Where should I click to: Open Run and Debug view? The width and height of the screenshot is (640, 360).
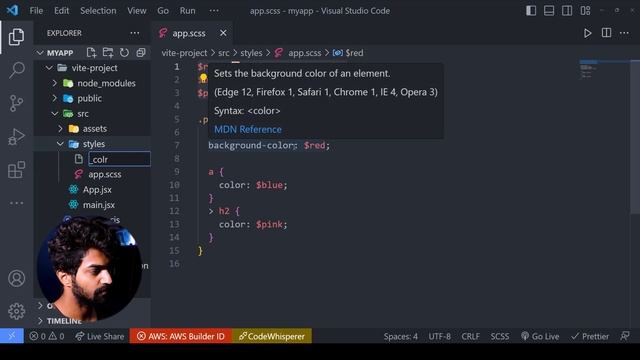coord(16,137)
